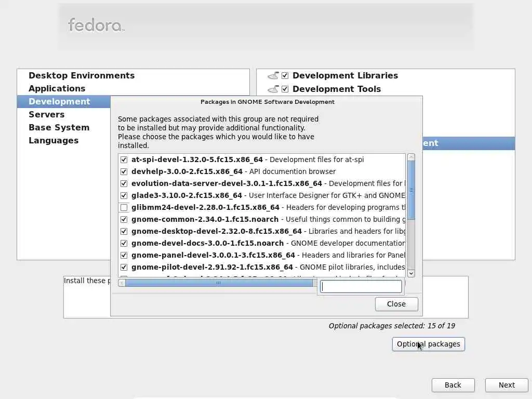Select glade3-3.10.0-2.fc15.x86_64 row text
Viewport: 532px width, 399px height.
[x=187, y=195]
